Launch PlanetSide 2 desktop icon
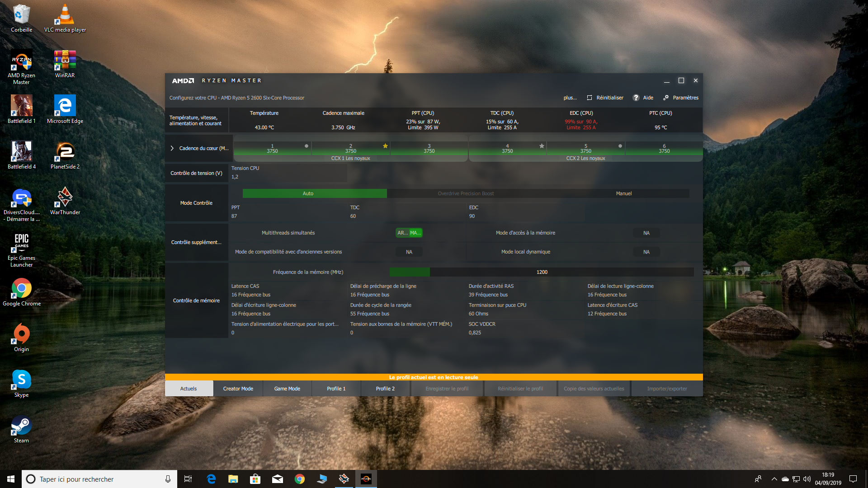Screen dimensions: 868x488 (65, 155)
